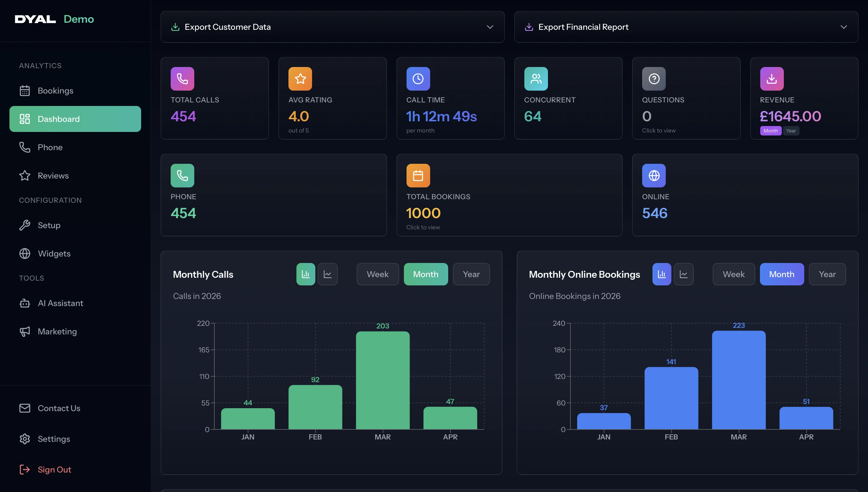
Task: Click the Call Time clock icon
Action: pos(418,79)
